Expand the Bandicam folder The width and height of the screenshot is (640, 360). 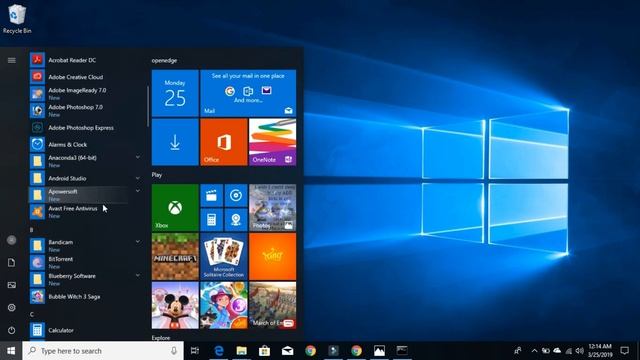[x=138, y=242]
